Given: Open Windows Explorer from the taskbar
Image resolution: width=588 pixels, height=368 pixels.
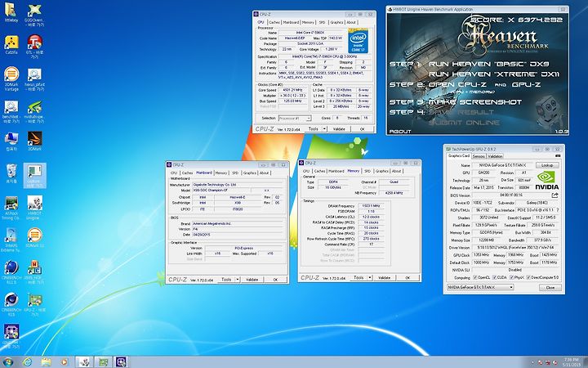Looking at the screenshot, I should (46, 362).
